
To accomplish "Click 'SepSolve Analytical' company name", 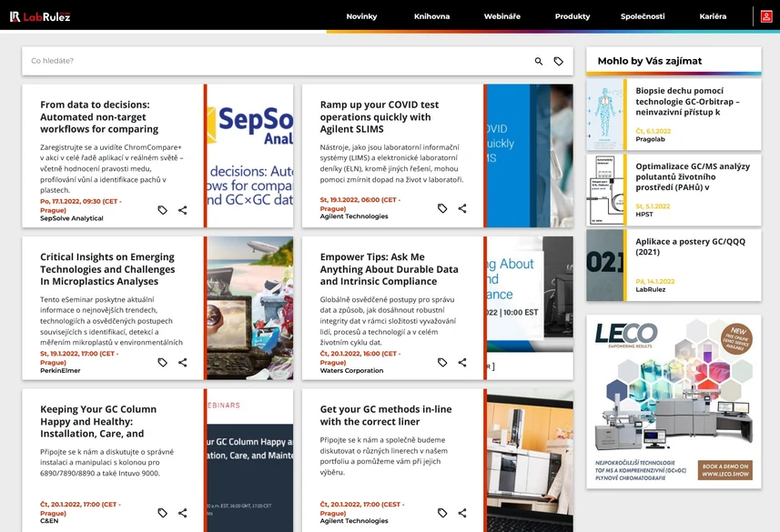I will point(72,218).
